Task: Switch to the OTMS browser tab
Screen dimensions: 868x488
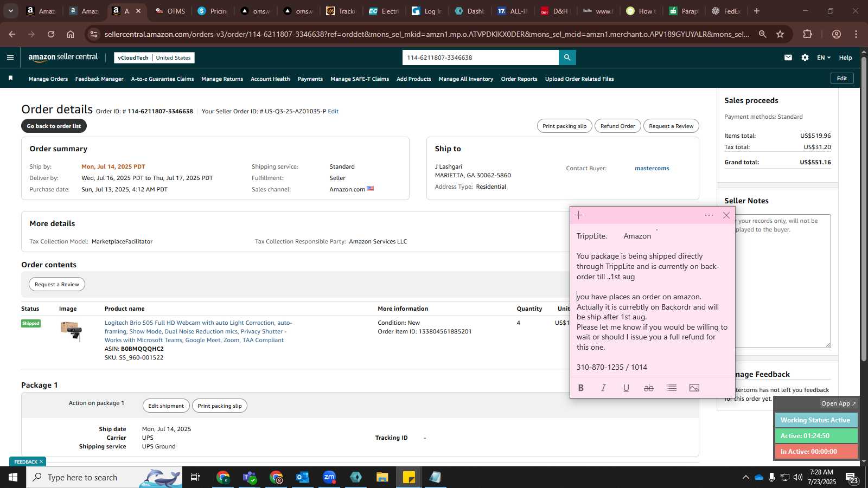Action: (170, 11)
